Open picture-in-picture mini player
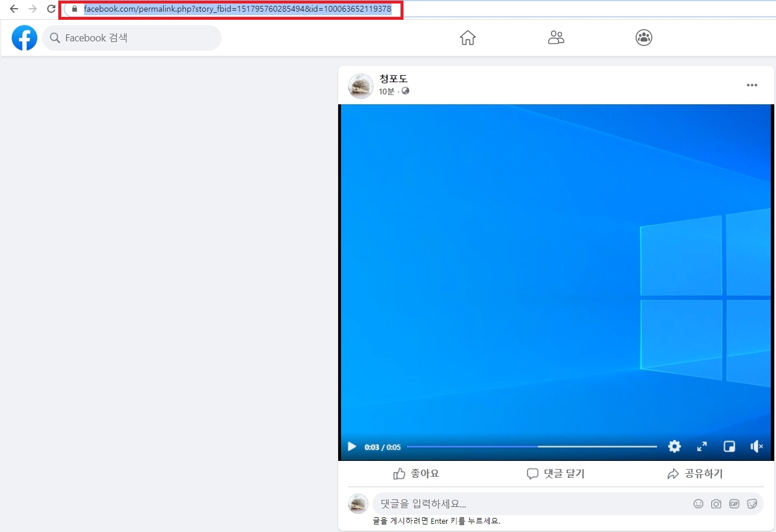The height and width of the screenshot is (532, 776). pos(729,446)
